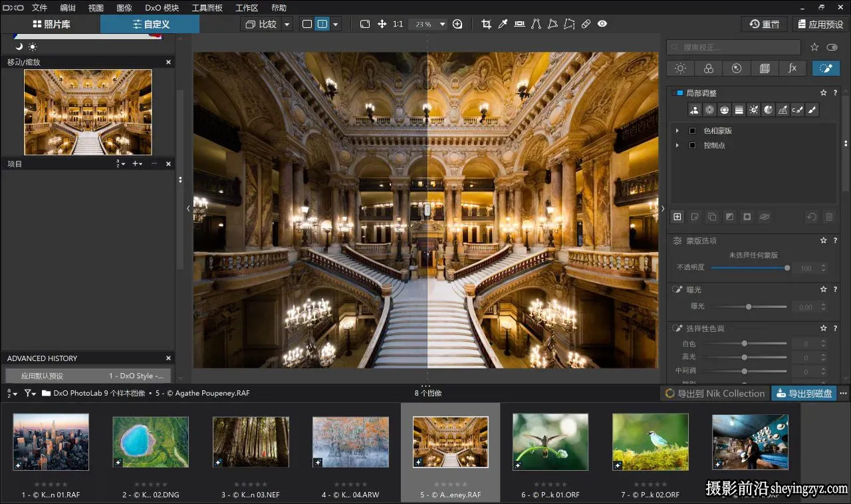Image resolution: width=851 pixels, height=504 pixels.
Task: Click 导出到磁盘 export button
Action: [x=804, y=393]
